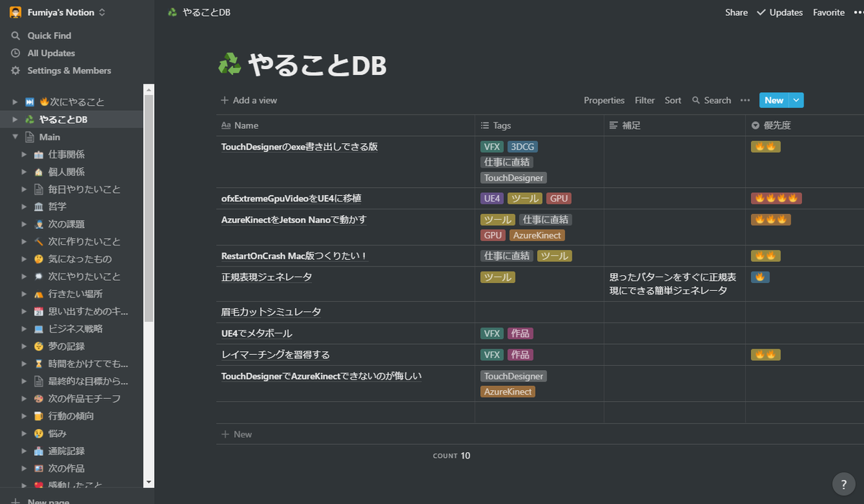Click the AzureKinect tag in Jetson Nano row
The width and height of the screenshot is (864, 504).
click(537, 235)
